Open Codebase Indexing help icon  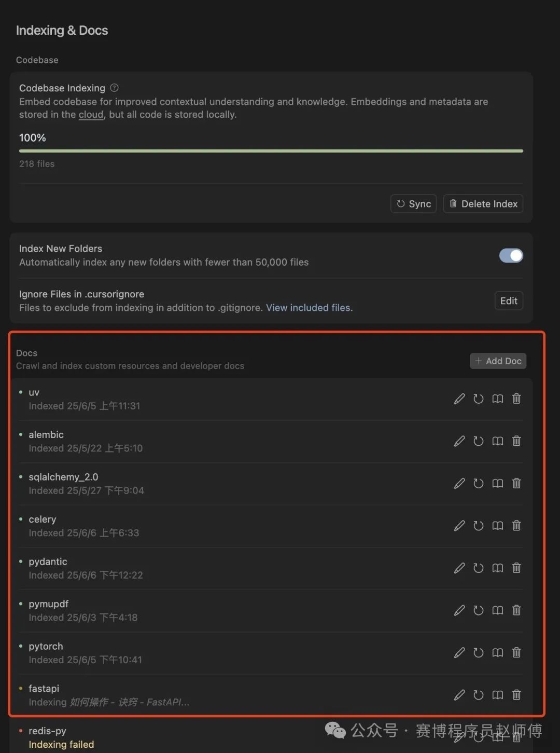pyautogui.click(x=115, y=88)
